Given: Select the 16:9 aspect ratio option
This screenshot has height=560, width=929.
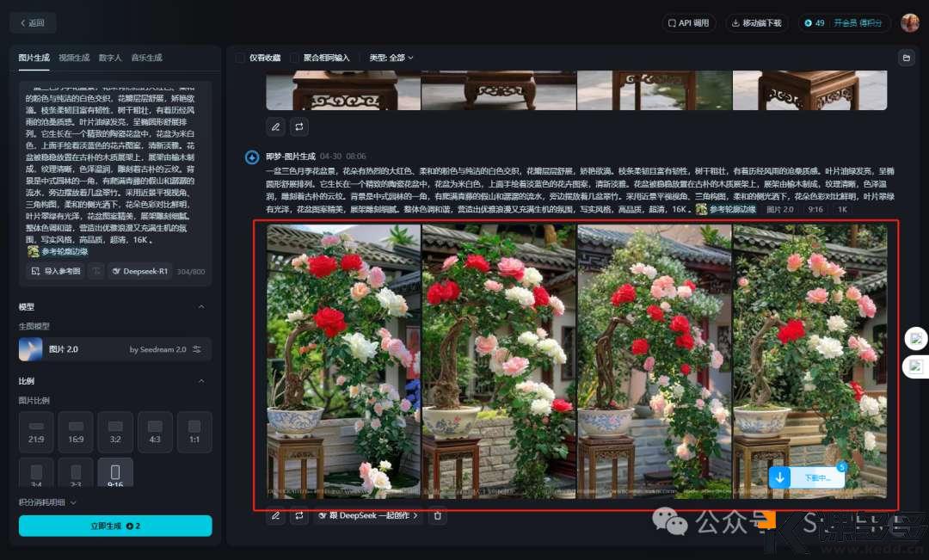Looking at the screenshot, I should pyautogui.click(x=76, y=432).
